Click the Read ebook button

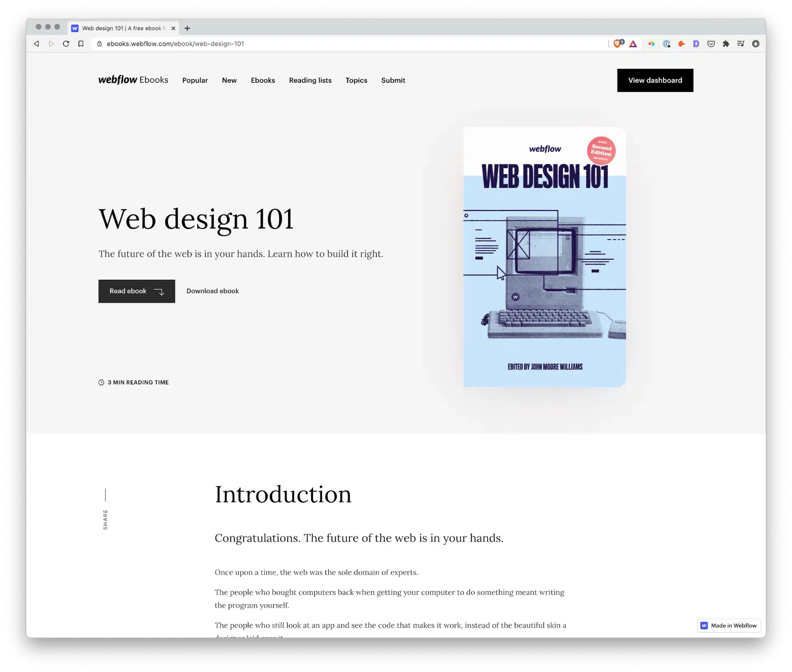click(x=137, y=291)
